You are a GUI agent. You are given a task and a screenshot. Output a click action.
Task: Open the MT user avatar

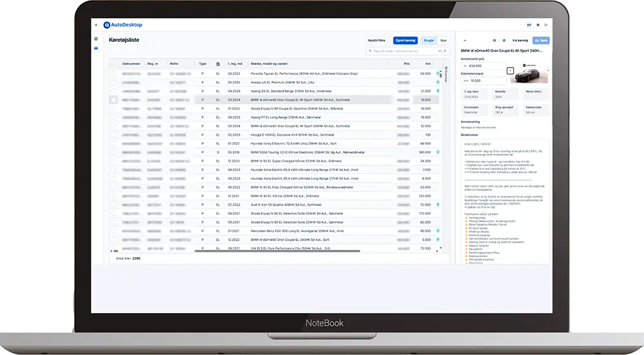coord(529,25)
